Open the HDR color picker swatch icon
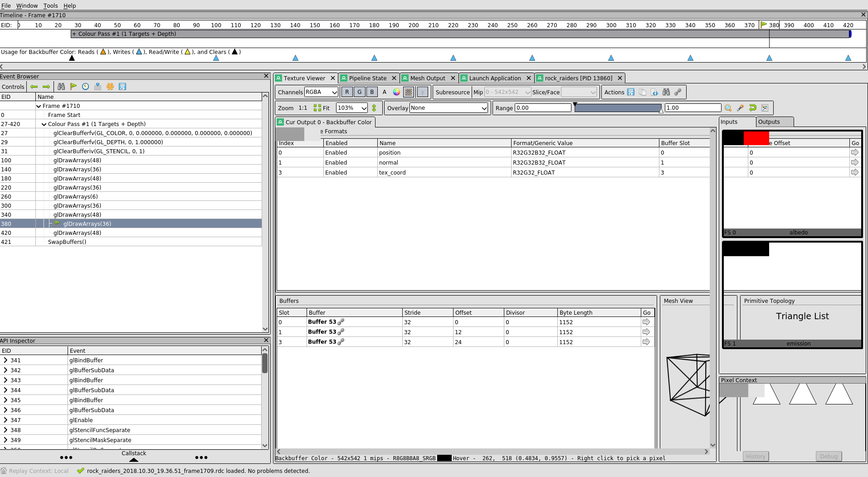Viewport: 868px width, 477px height. 397,92
